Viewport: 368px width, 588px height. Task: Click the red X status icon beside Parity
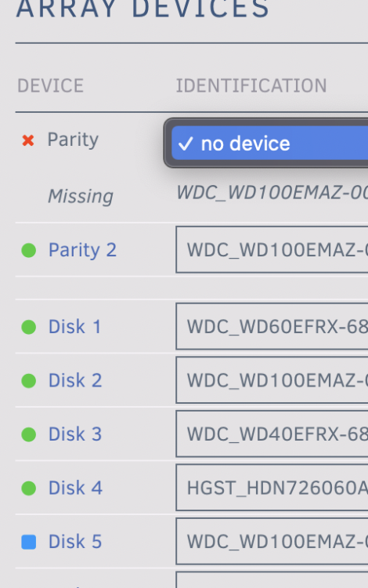click(28, 140)
